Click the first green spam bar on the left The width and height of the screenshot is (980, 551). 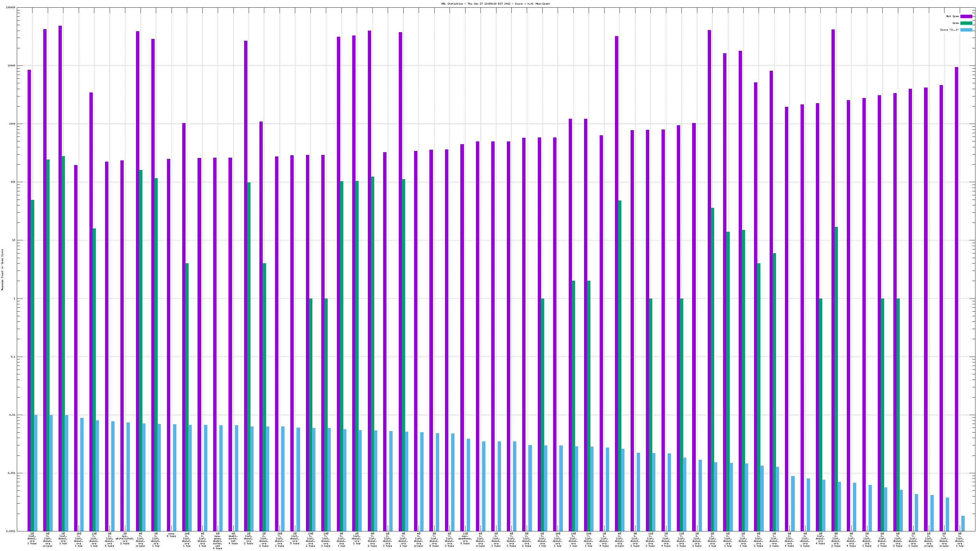click(x=33, y=365)
